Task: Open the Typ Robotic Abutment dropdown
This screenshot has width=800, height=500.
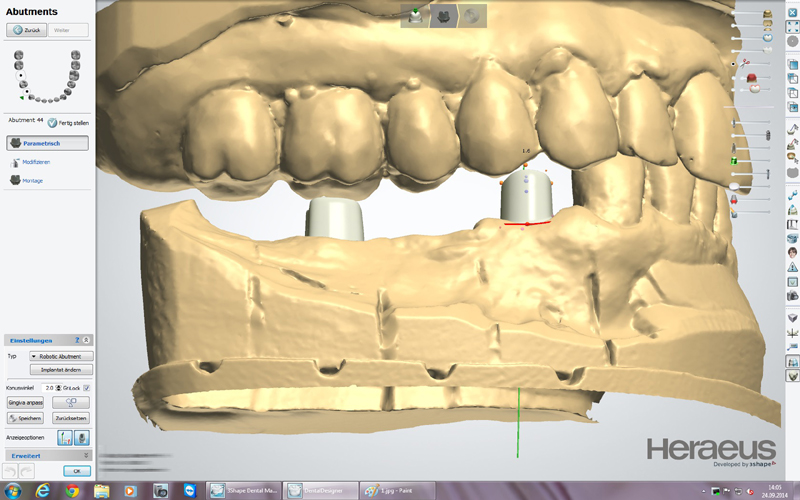Action: [61, 356]
